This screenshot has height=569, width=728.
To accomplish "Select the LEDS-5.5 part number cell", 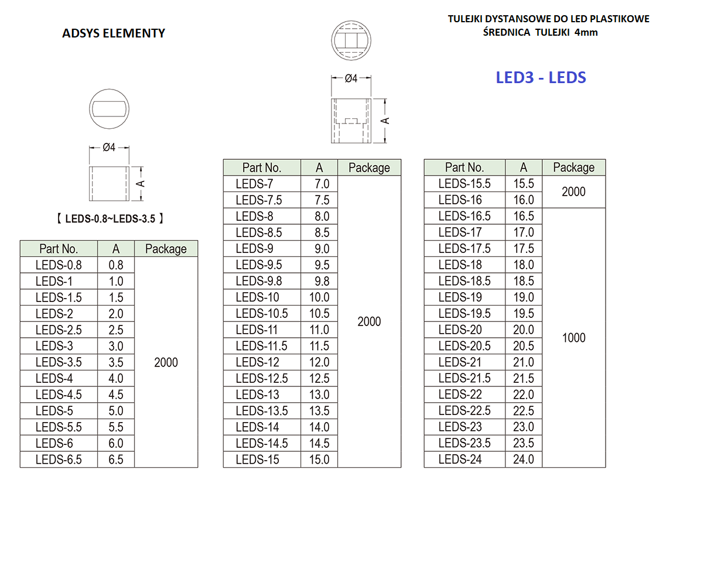I will 59,427.
